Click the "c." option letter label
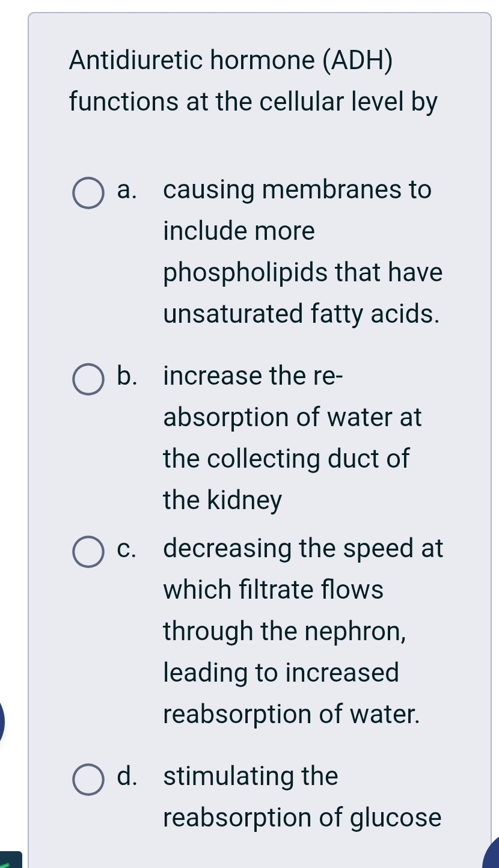This screenshot has width=499, height=868. point(127,549)
